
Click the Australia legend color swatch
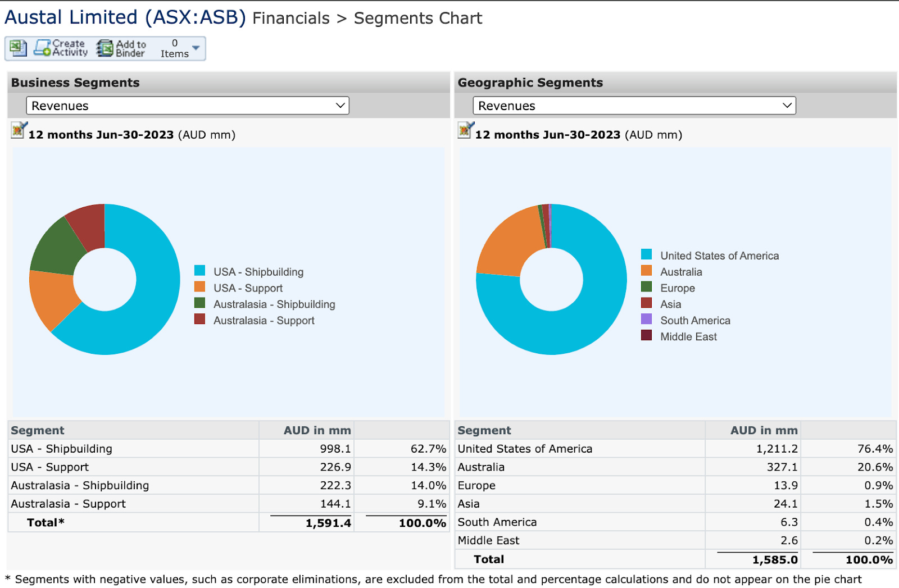click(647, 270)
